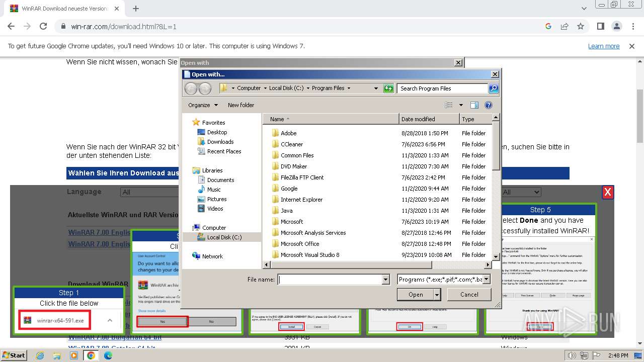The width and height of the screenshot is (644, 362).
Task: Follow the Learn more link
Action: coord(604,46)
